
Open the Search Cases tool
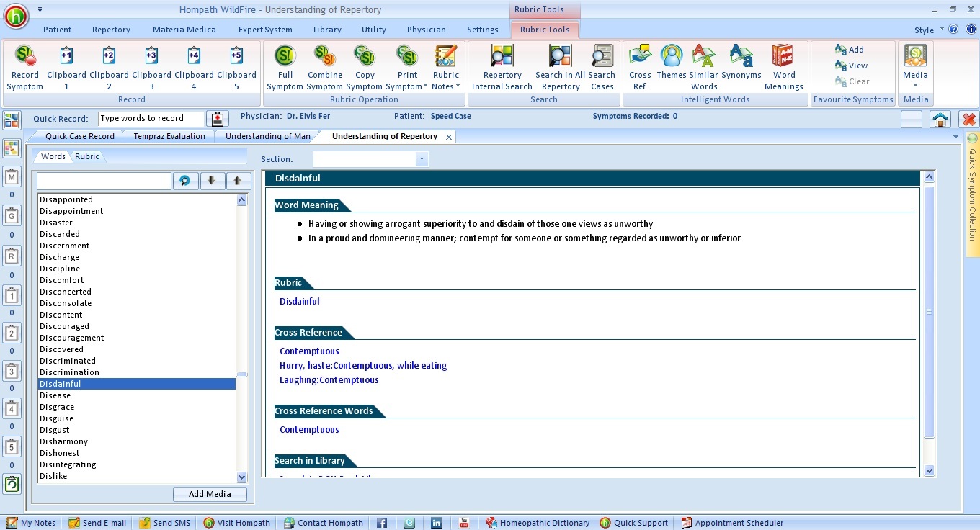(602, 68)
